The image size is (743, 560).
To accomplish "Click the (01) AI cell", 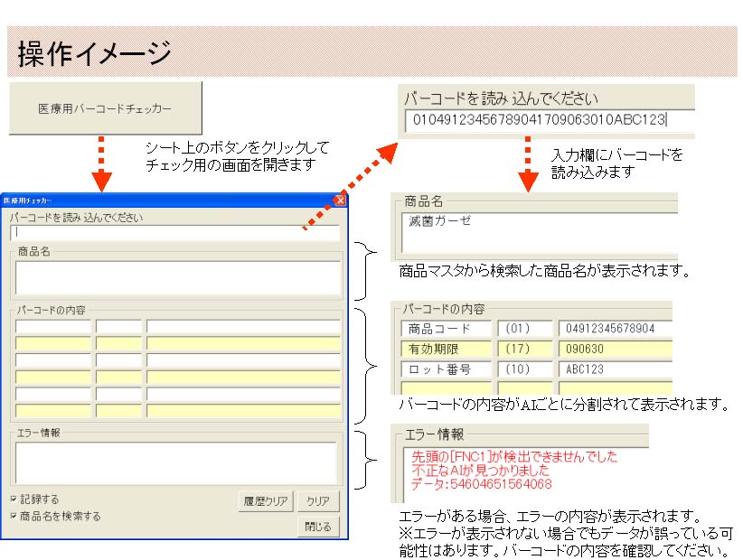I will click(525, 329).
